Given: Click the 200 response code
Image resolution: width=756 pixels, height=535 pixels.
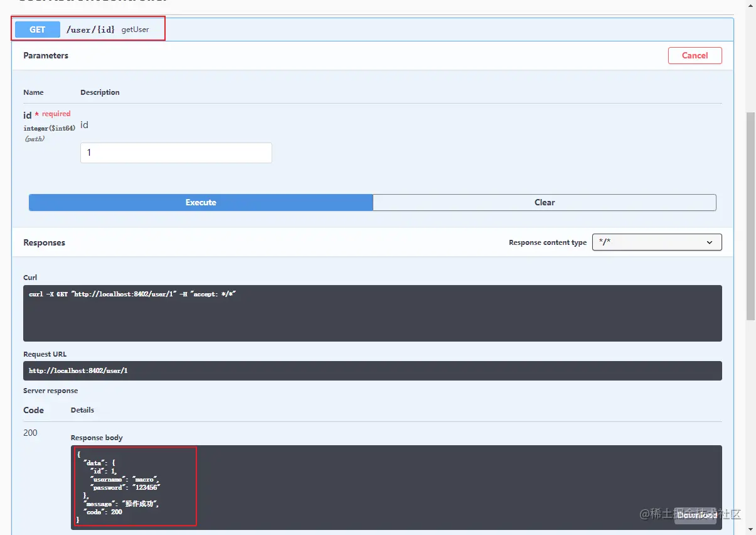Looking at the screenshot, I should click(30, 433).
